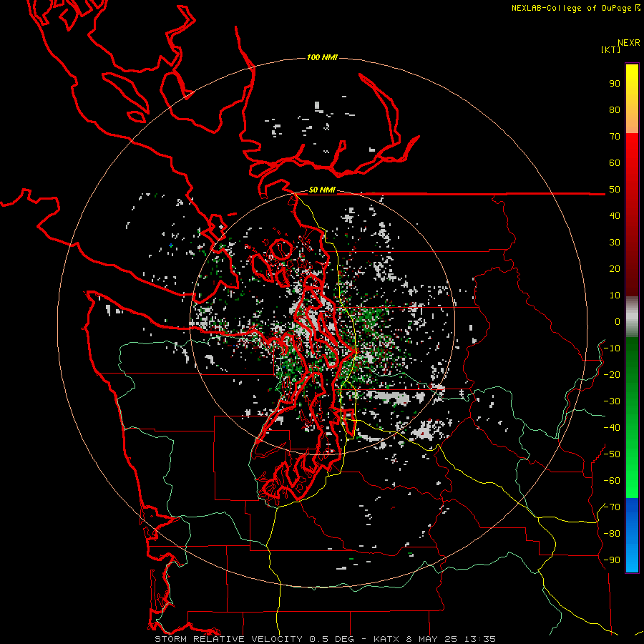The width and height of the screenshot is (644, 644).
Task: Click the positive 50 knot scale value
Action: tap(615, 190)
